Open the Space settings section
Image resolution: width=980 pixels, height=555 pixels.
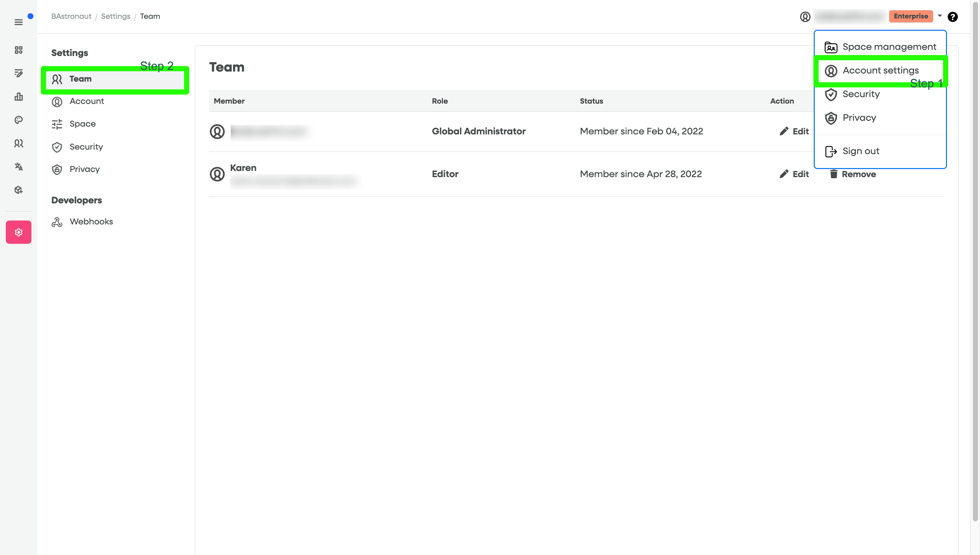click(x=82, y=124)
